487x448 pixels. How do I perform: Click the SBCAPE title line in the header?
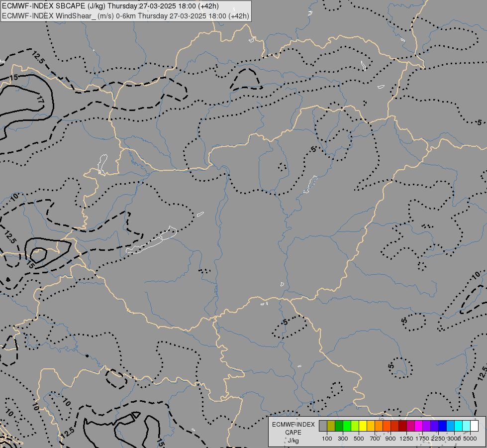[x=110, y=6]
